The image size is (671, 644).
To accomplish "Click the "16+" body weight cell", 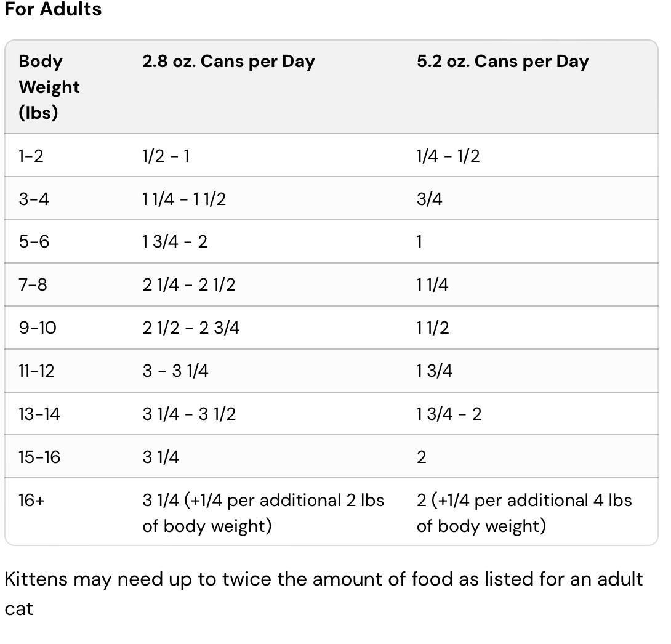I will point(31,500).
